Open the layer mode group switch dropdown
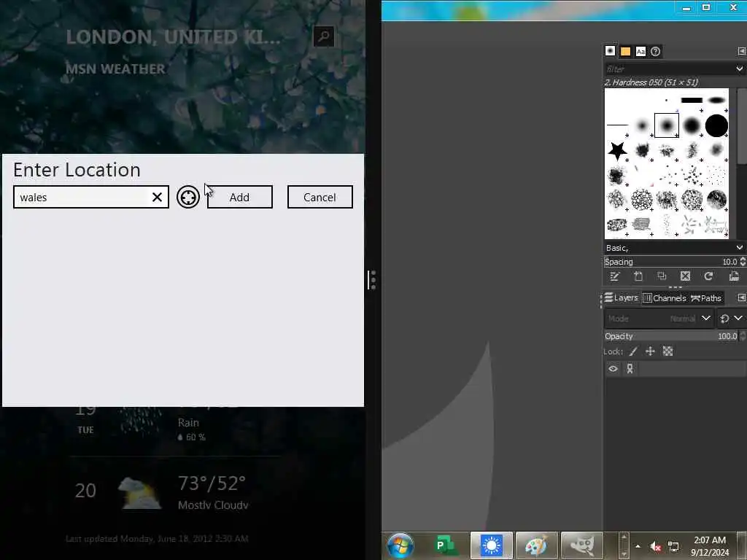 [731, 319]
